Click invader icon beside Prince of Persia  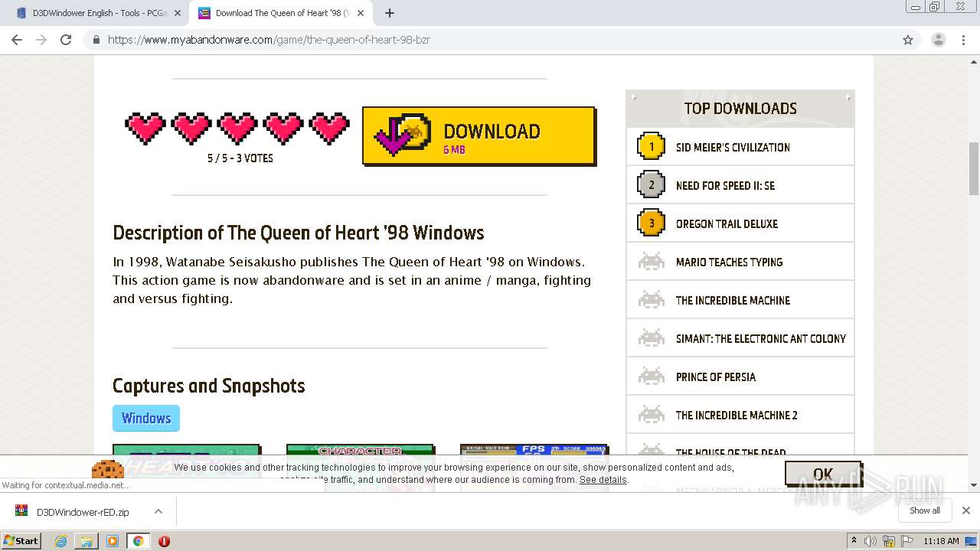(x=652, y=376)
